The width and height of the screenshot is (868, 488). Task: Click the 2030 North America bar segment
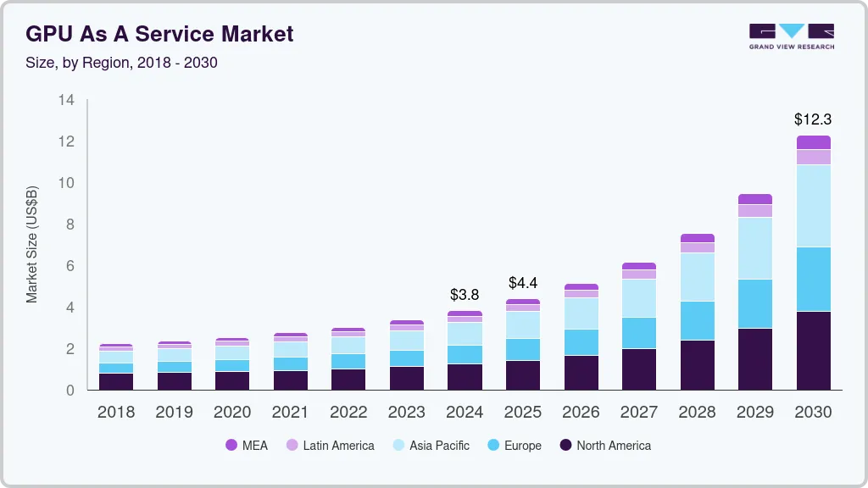click(x=813, y=351)
